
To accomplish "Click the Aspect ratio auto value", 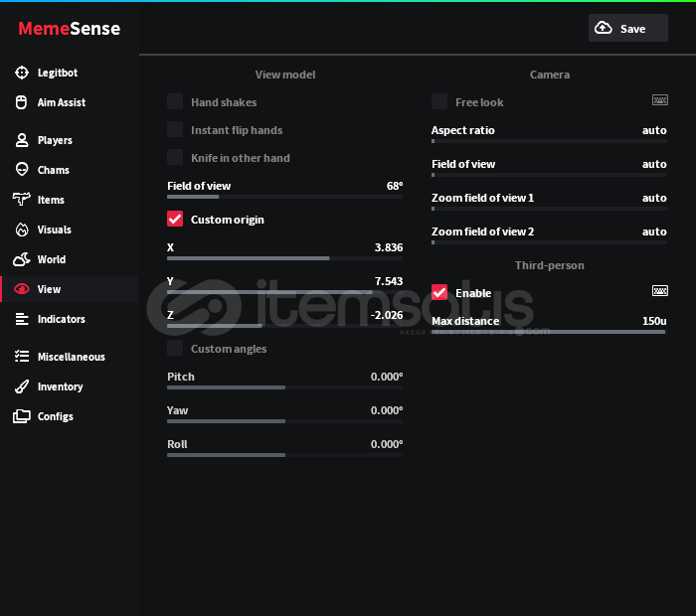I will click(x=654, y=130).
